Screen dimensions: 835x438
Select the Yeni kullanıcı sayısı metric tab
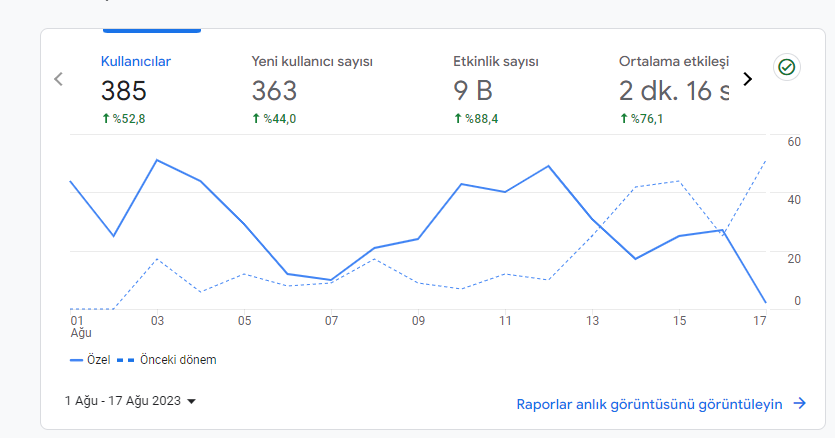[x=312, y=90]
